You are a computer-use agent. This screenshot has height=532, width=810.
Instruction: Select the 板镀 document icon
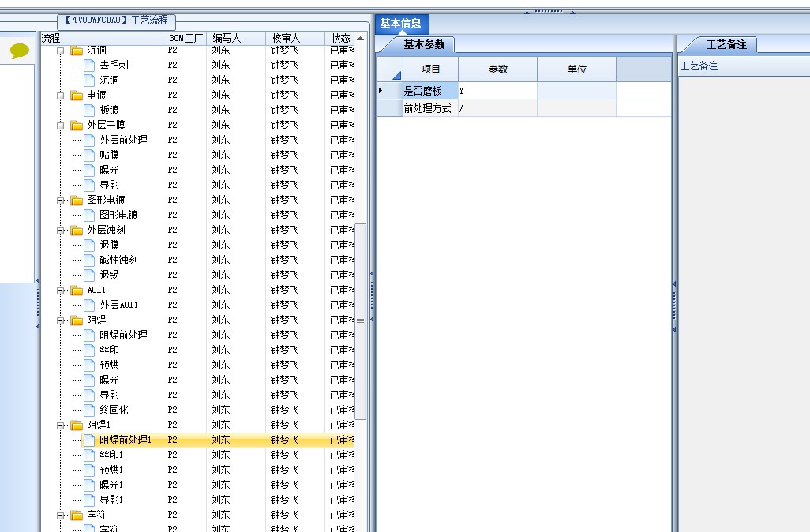click(89, 110)
